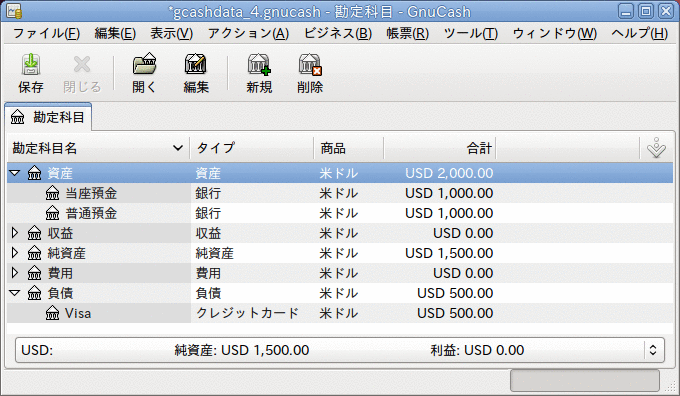Click the 合計 column header

click(439, 148)
